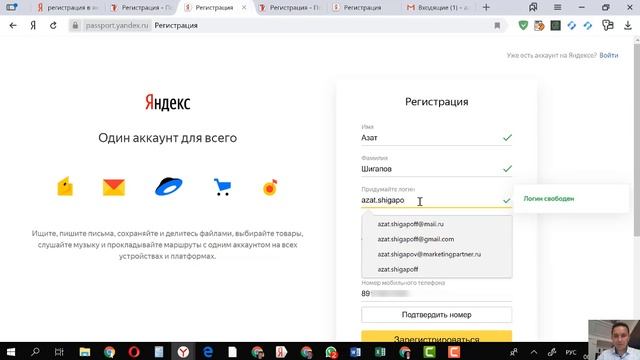This screenshot has height=360, width=640.
Task: Open Word from the taskbar
Action: pos(355,351)
